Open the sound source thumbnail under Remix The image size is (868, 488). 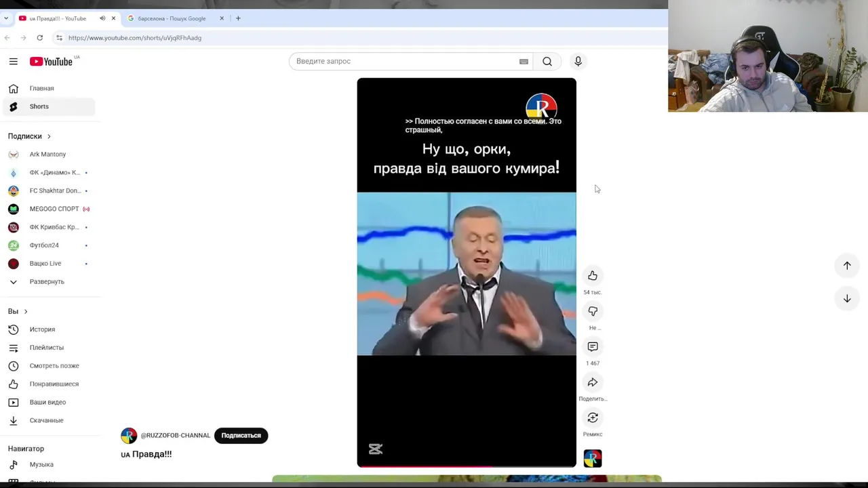593,459
